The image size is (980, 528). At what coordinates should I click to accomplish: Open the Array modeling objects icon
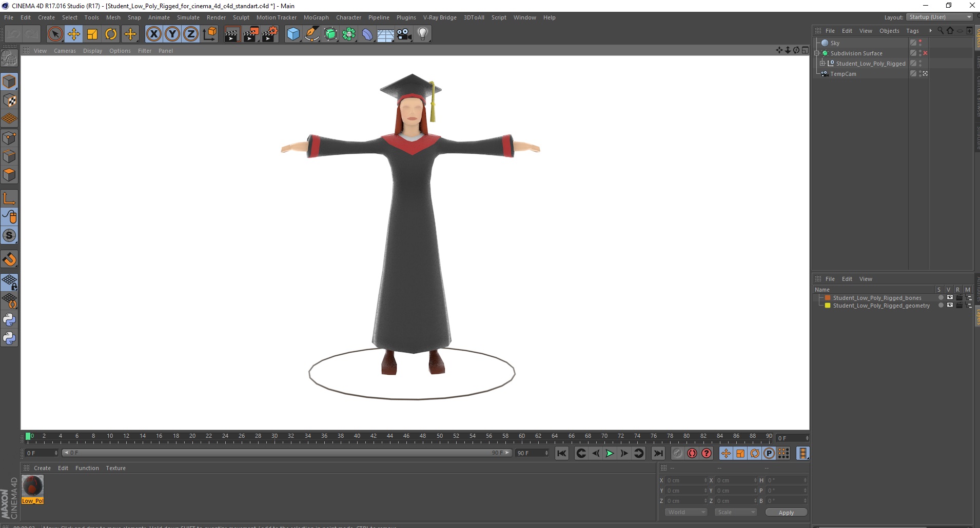click(x=349, y=34)
